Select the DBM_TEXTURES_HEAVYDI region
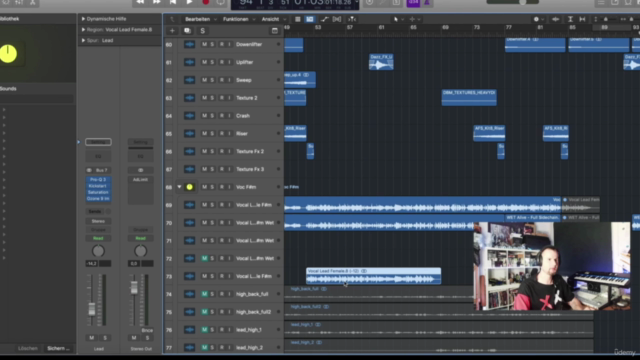The height and width of the screenshot is (360, 640). click(469, 98)
